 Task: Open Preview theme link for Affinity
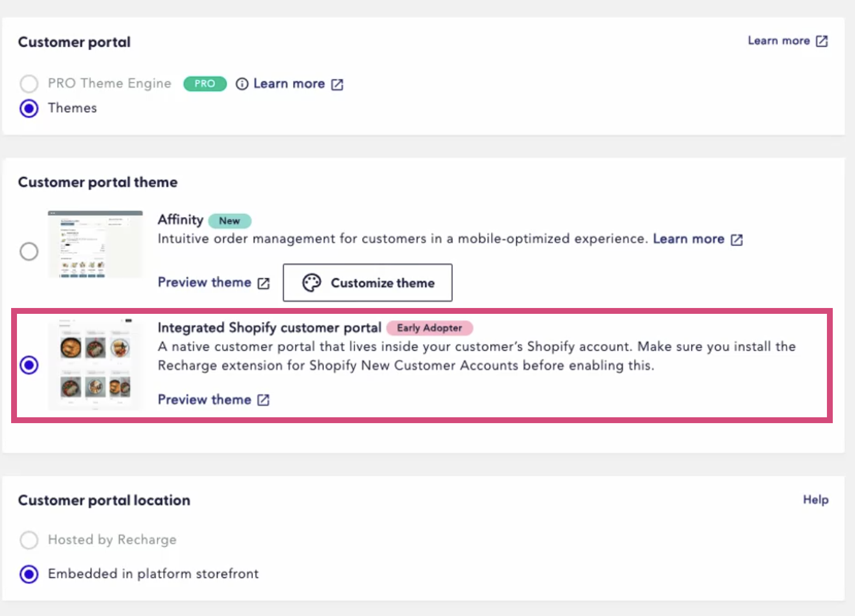[204, 282]
